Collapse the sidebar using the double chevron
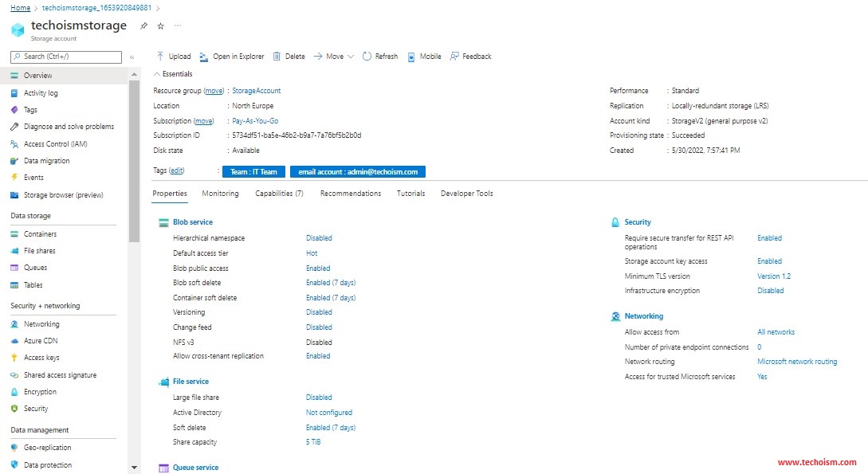This screenshot has width=868, height=474. pyautogui.click(x=132, y=57)
